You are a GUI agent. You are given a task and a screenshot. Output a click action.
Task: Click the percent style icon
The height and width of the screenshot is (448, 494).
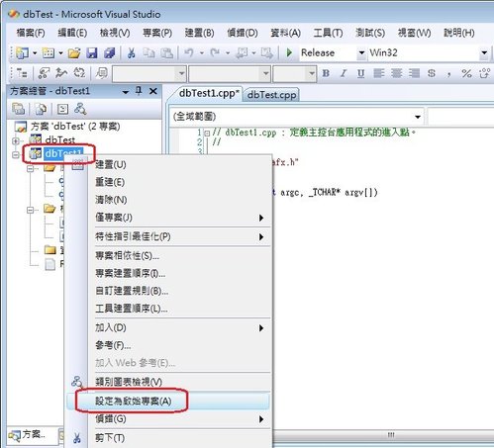click(x=466, y=73)
